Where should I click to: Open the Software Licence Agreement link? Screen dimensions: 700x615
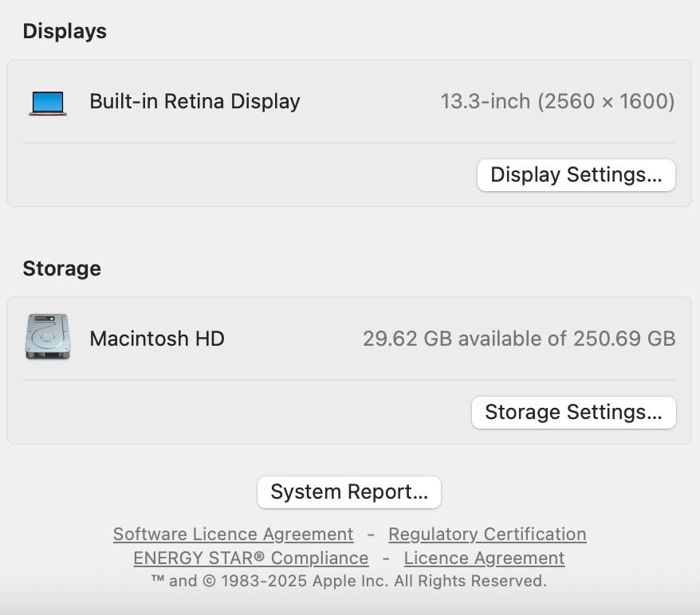coord(233,535)
